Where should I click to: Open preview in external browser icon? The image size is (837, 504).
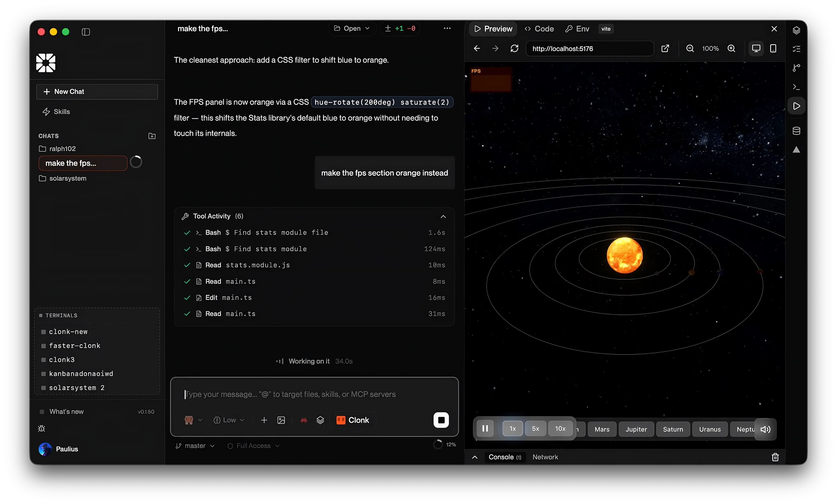[665, 49]
